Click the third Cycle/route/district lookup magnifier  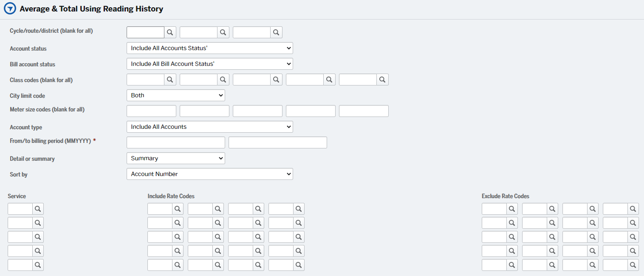click(276, 33)
